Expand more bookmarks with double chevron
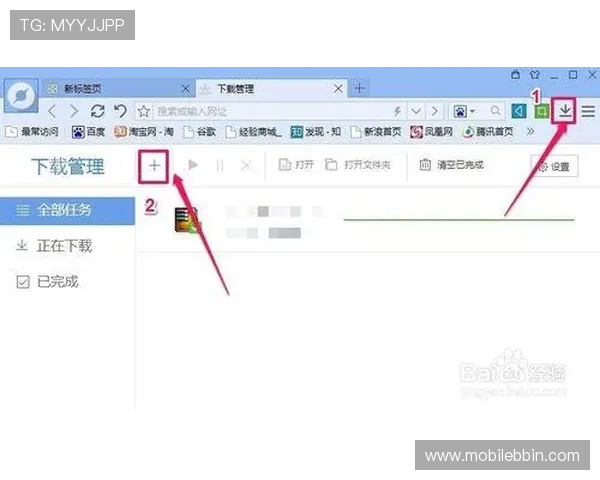 pyautogui.click(x=530, y=132)
